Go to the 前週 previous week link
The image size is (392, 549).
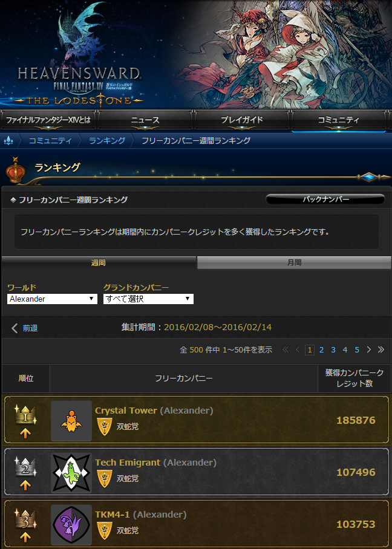25,328
